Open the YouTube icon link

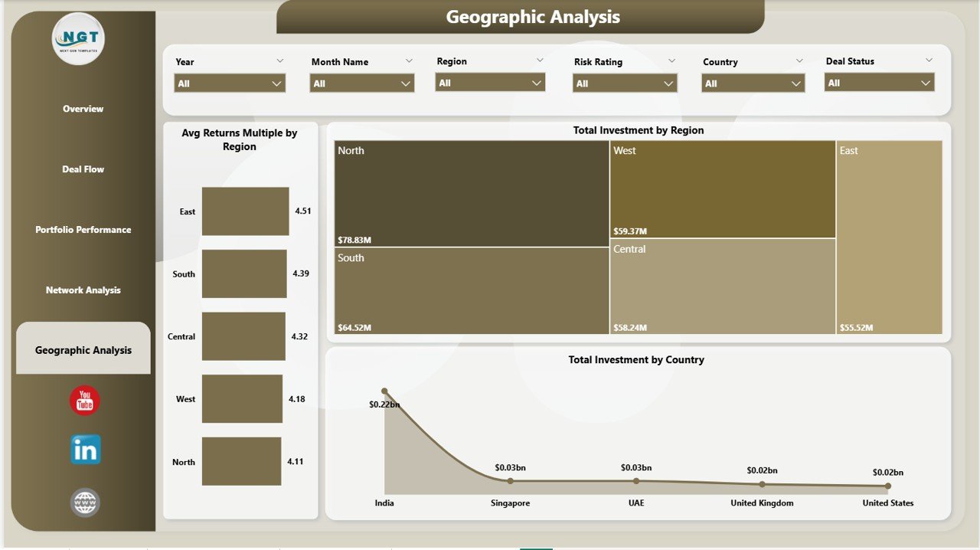[85, 401]
